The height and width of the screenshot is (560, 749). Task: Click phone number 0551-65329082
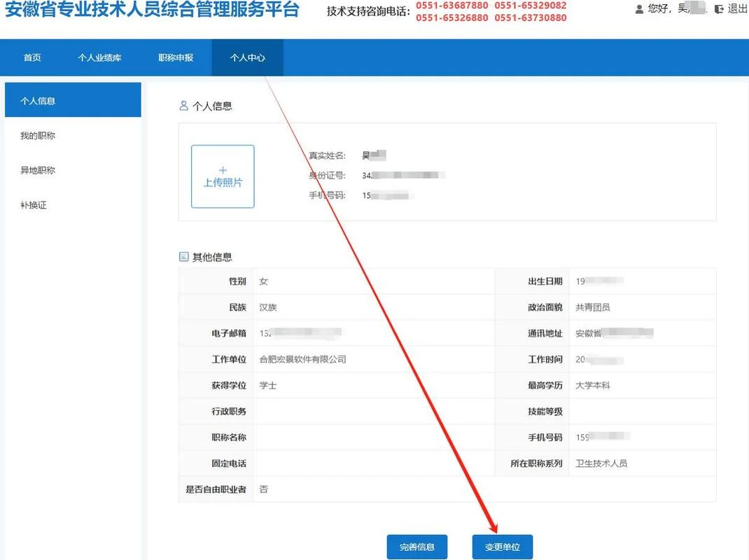point(531,6)
